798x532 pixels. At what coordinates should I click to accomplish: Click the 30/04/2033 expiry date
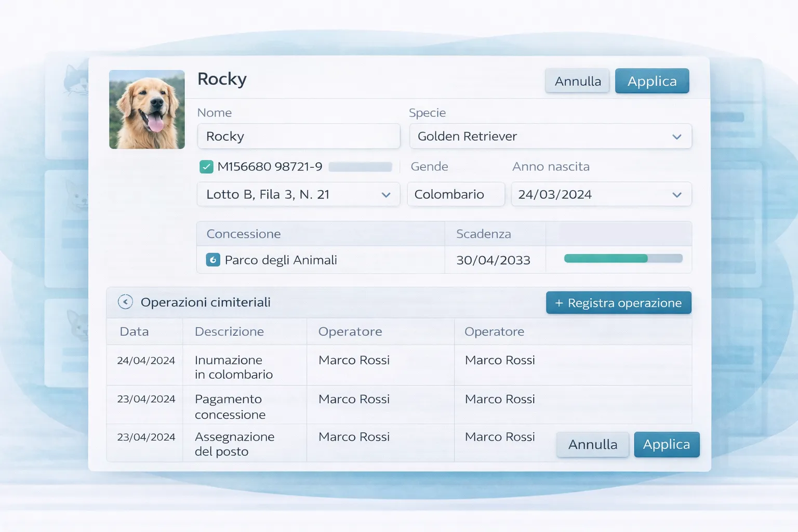tap(493, 260)
